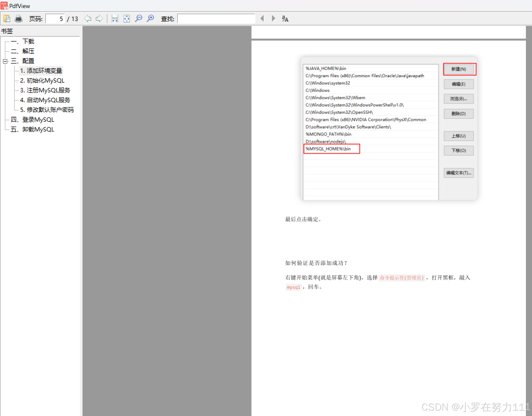This screenshot has height=416, width=532.
Task: Jump to bookmark 5. 修改默认账户密码
Action: coord(47,110)
